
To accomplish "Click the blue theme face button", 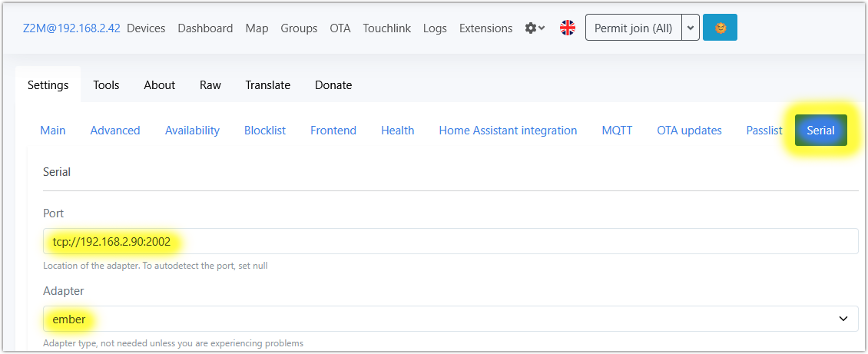I will coord(720,28).
